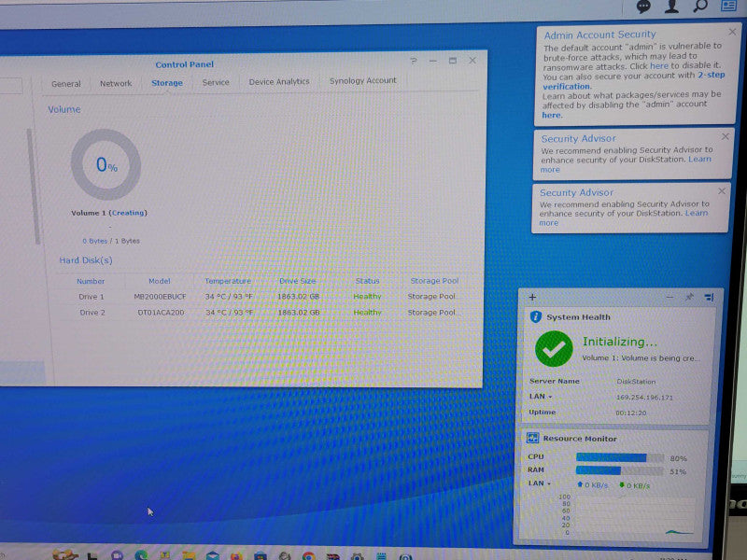Click model MB2000EBUCF cell
The image size is (747, 560).
pyautogui.click(x=160, y=296)
